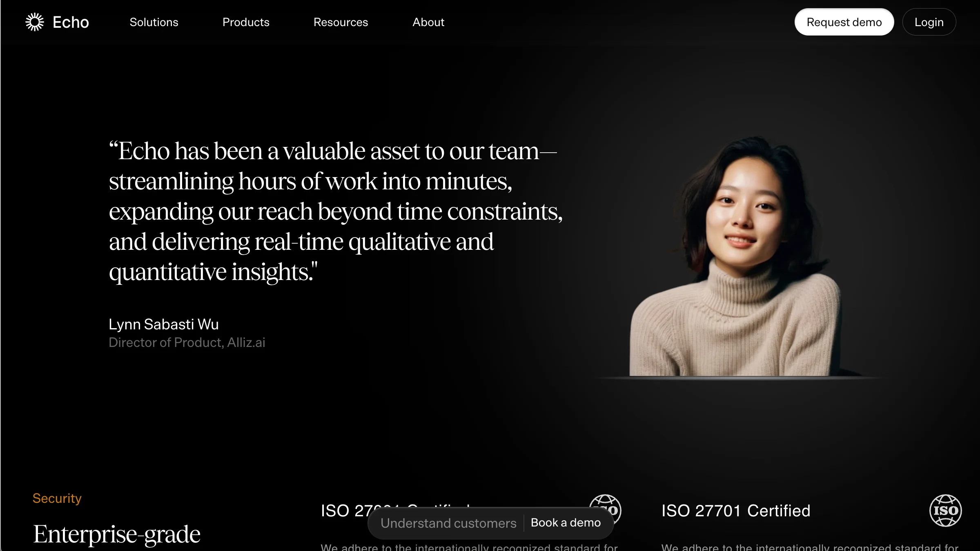Click the ISO globe icon beside ISO 27701
Screen dimensions: 980x551
click(945, 510)
